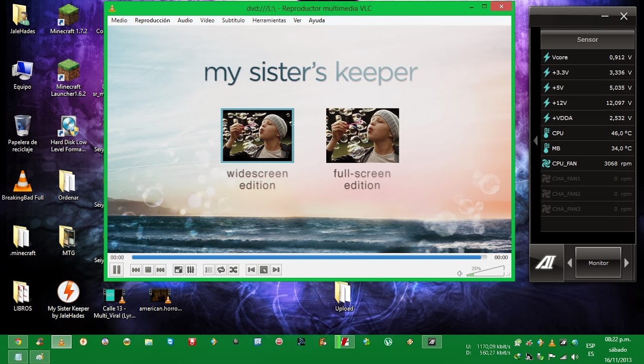Click left arrow beside Monitor button
This screenshot has height=364, width=644.
click(569, 263)
